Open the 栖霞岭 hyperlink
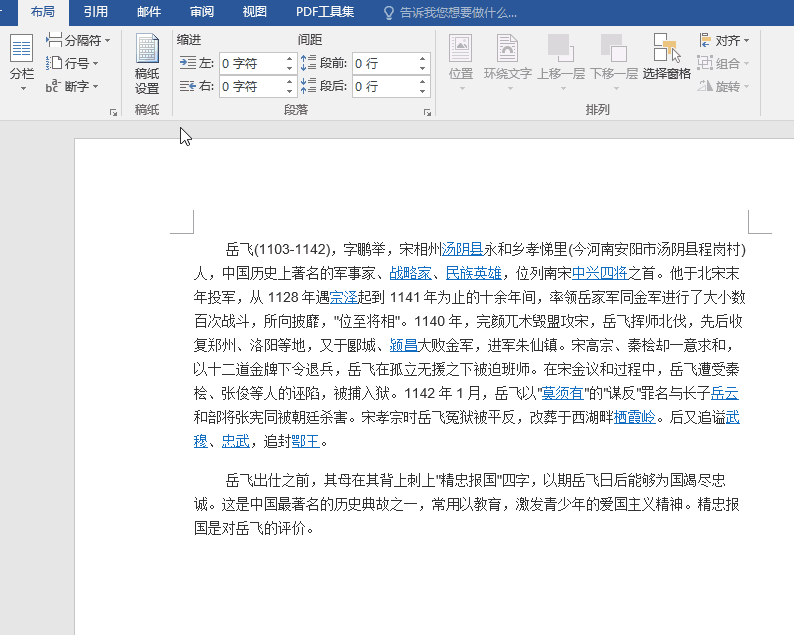This screenshot has width=794, height=635. 634,417
